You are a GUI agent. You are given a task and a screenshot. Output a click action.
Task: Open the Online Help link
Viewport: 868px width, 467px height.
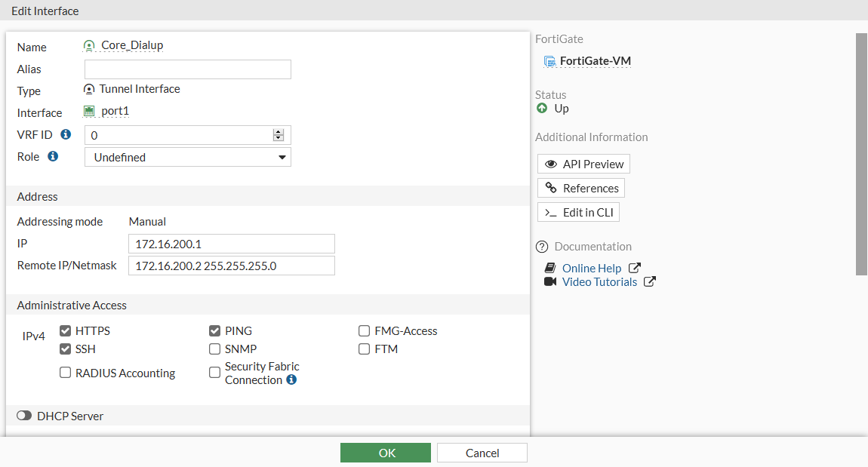[x=592, y=268]
